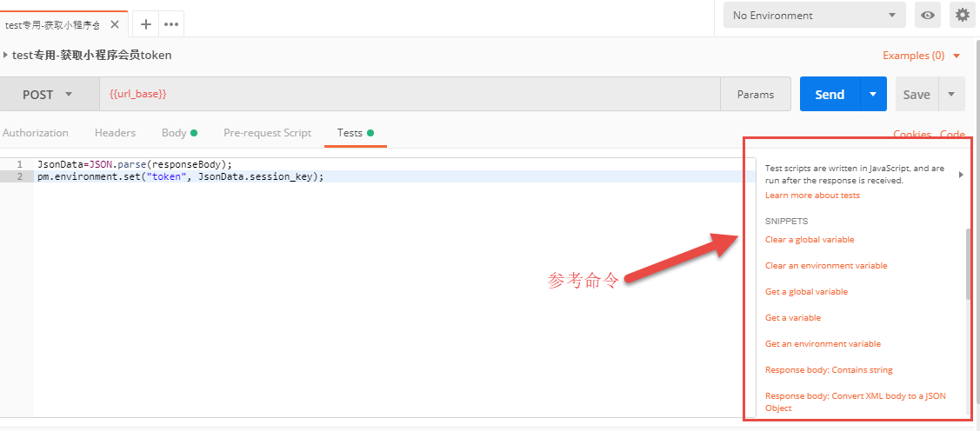Open the Learn more about tests link
This screenshot has height=431, width=980.
click(x=812, y=196)
